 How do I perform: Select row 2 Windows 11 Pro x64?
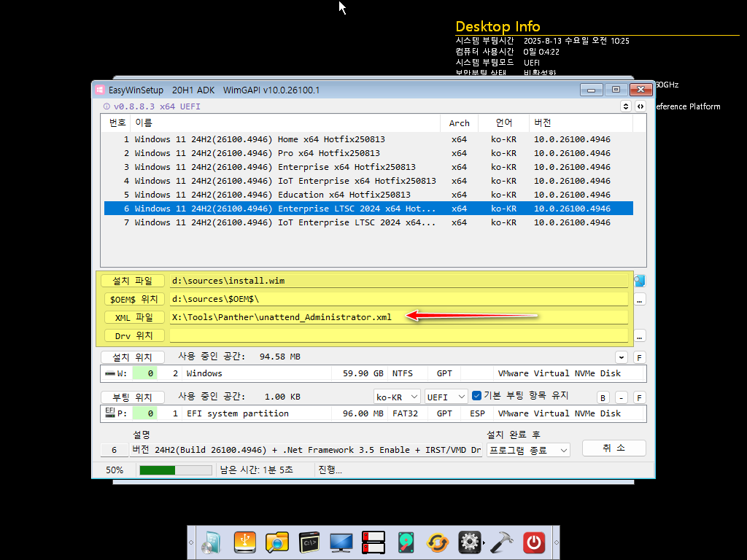(x=368, y=153)
